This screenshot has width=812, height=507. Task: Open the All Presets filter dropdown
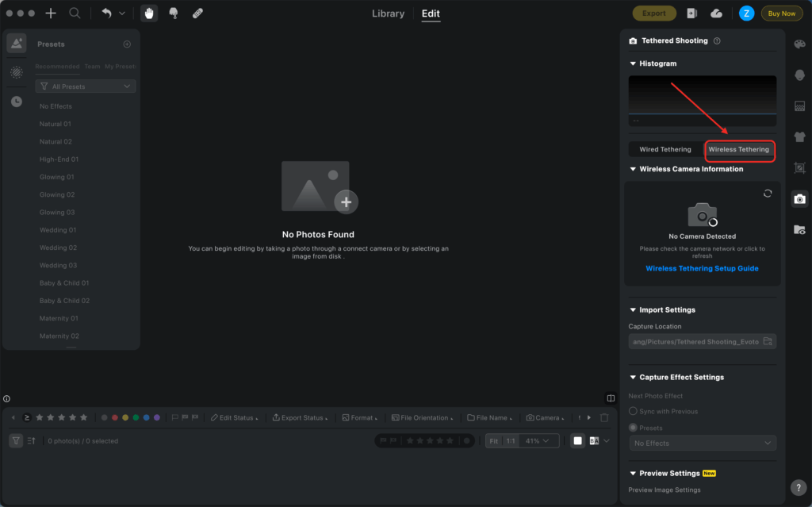[x=86, y=86]
